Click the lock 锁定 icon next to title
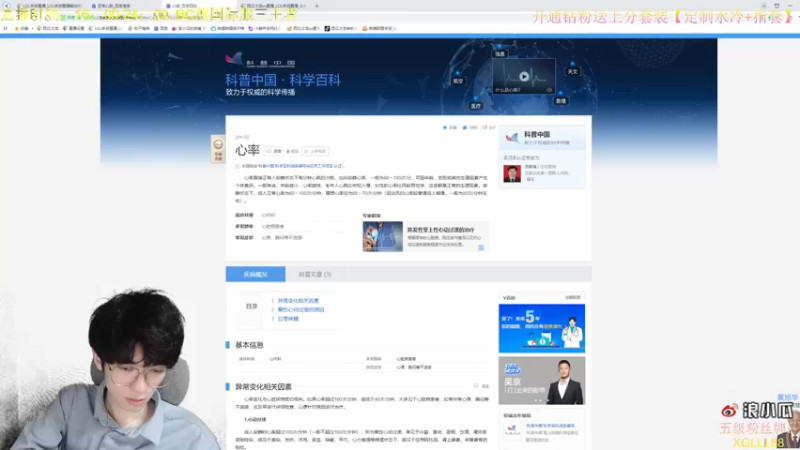The width and height of the screenshot is (800, 450). tap(292, 151)
